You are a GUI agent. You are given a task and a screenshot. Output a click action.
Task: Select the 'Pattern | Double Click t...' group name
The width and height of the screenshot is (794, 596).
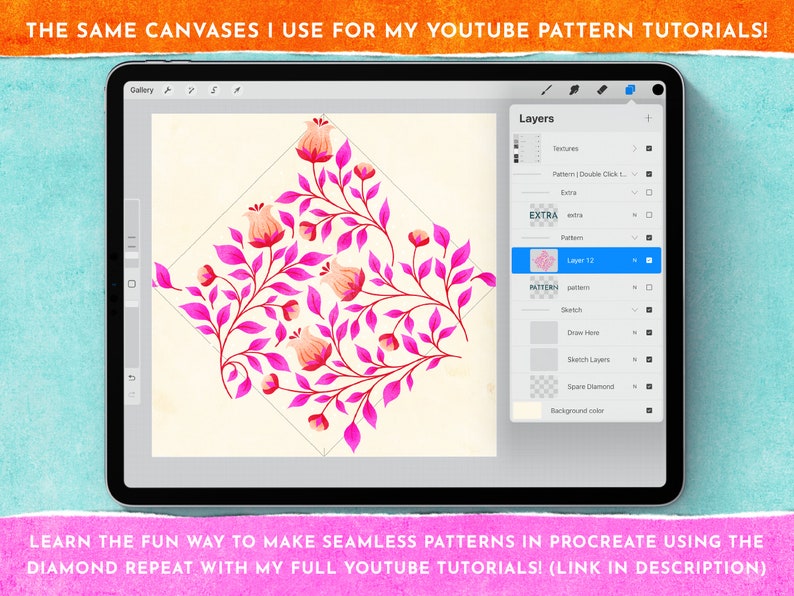pyautogui.click(x=589, y=174)
